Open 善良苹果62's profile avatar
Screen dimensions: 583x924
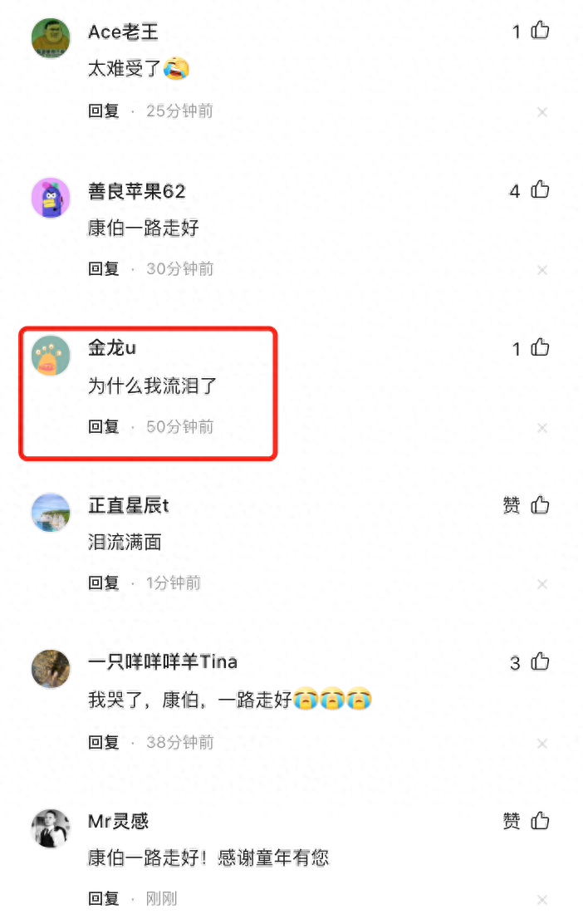51,198
